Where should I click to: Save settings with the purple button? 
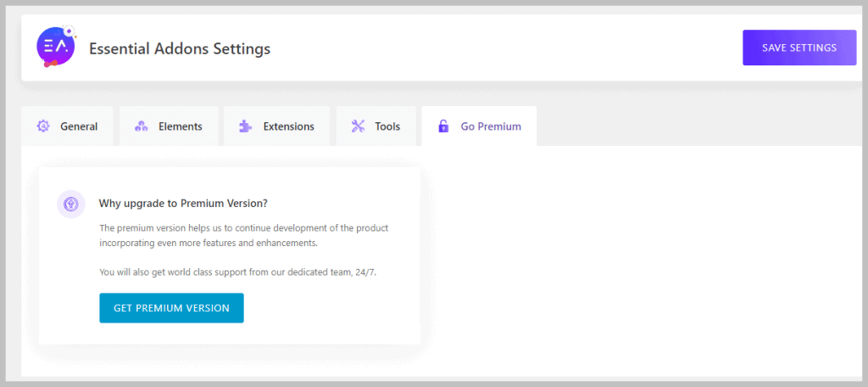[x=799, y=48]
